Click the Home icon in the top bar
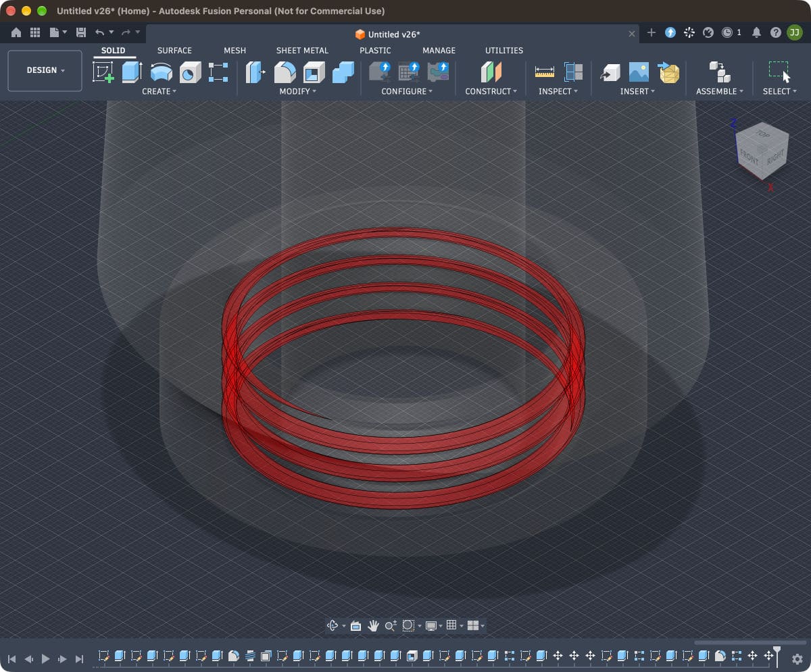Image resolution: width=811 pixels, height=672 pixels. coord(16,32)
